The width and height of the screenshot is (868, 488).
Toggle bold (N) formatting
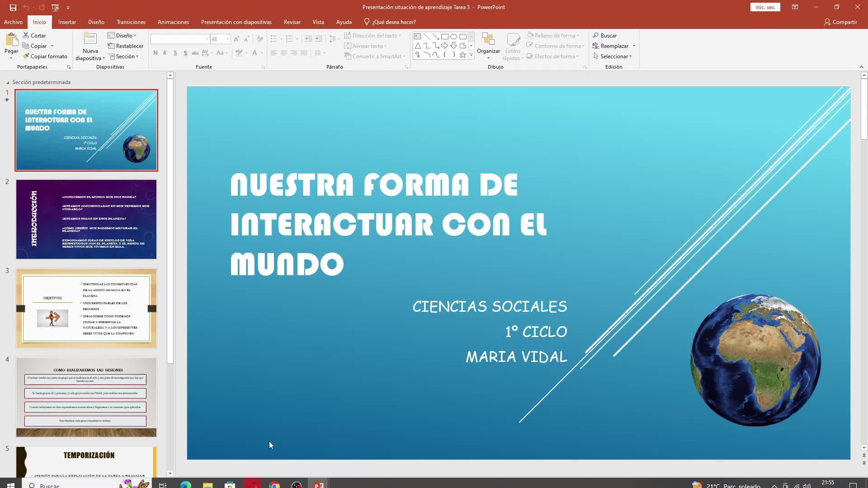tap(156, 53)
